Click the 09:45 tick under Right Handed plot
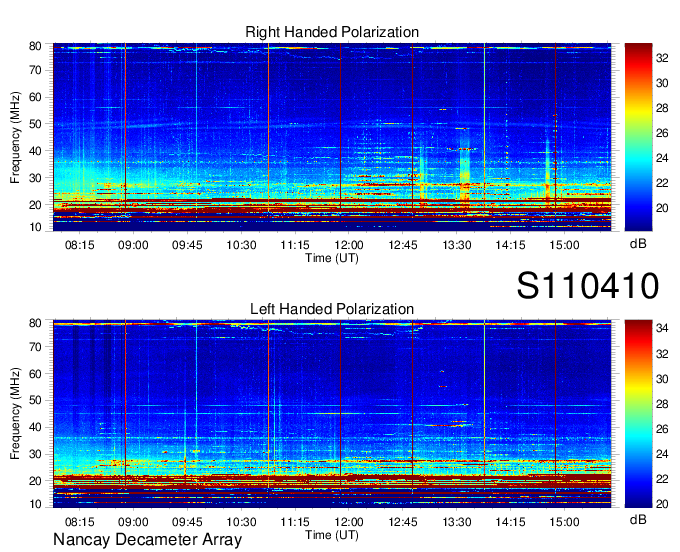 [187, 245]
